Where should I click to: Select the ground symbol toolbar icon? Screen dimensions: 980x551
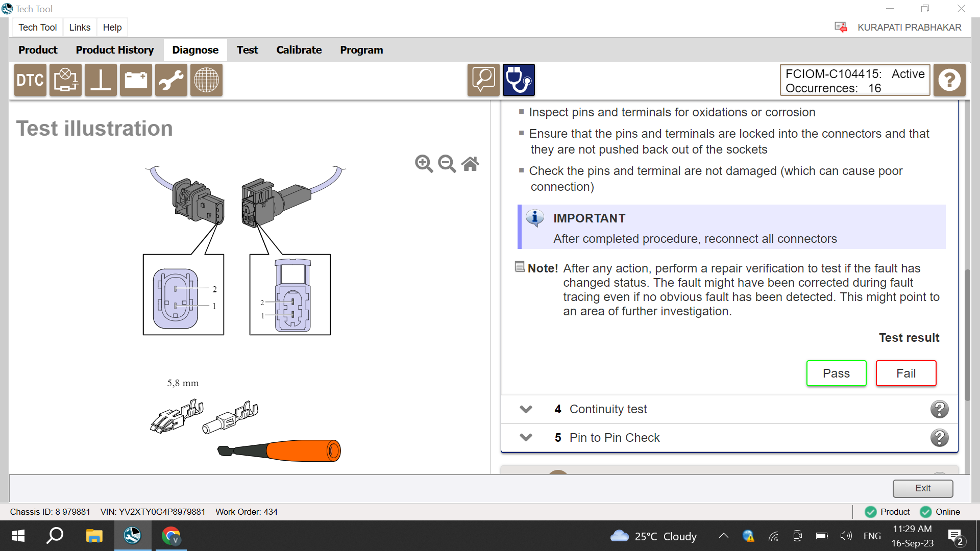101,80
